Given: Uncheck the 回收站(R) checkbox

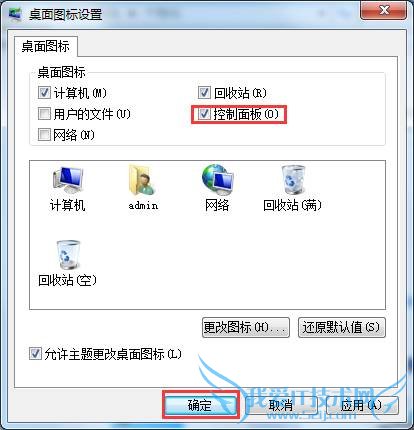Looking at the screenshot, I should [x=204, y=93].
